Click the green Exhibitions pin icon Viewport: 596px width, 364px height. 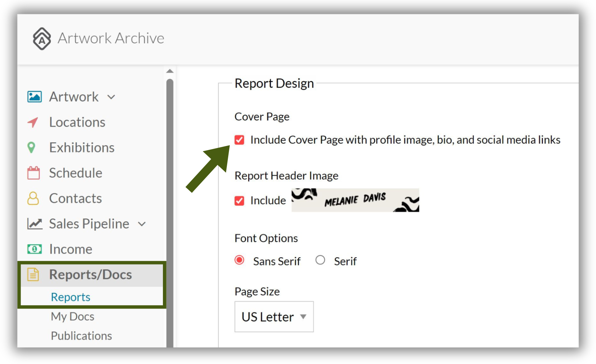coord(31,148)
